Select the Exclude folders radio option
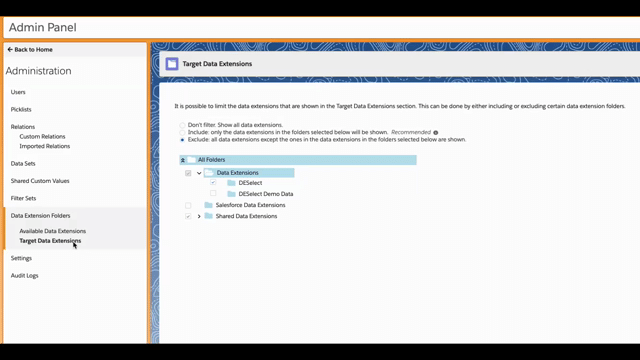640x360 pixels. click(x=182, y=140)
